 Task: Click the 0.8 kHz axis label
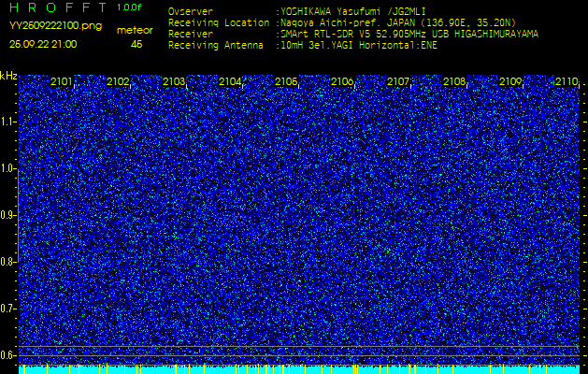pos(7,262)
